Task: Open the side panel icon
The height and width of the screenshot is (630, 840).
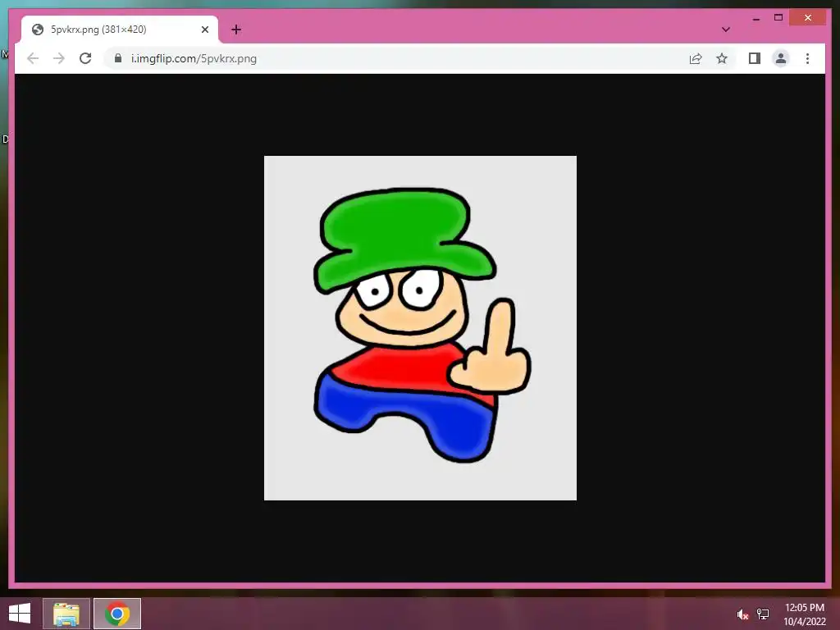Action: pyautogui.click(x=755, y=58)
